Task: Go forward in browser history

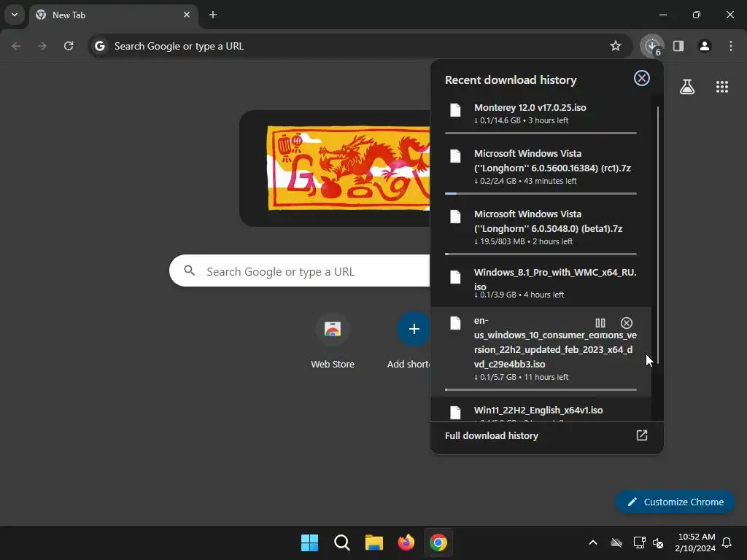Action: click(x=42, y=46)
